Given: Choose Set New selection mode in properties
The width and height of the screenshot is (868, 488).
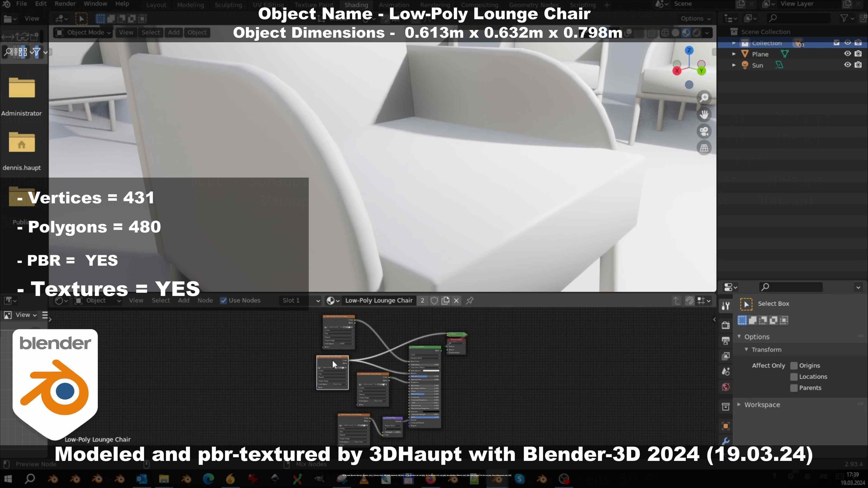Looking at the screenshot, I should click(x=742, y=320).
